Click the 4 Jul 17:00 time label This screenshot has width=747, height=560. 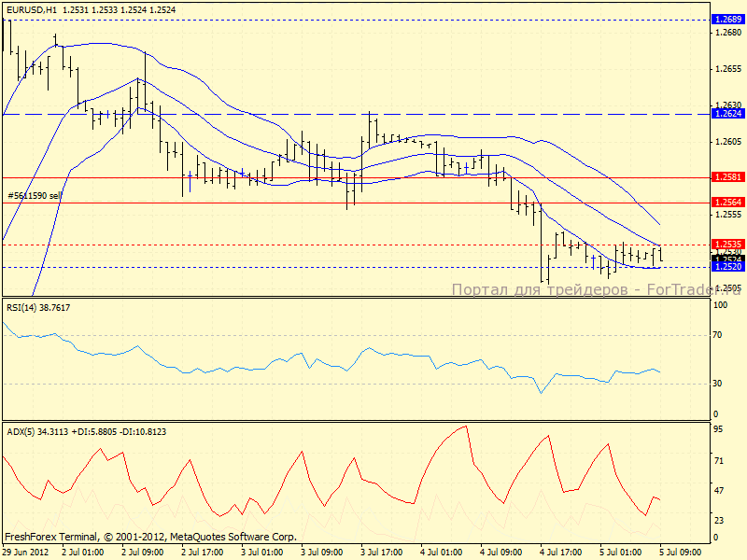(x=561, y=553)
